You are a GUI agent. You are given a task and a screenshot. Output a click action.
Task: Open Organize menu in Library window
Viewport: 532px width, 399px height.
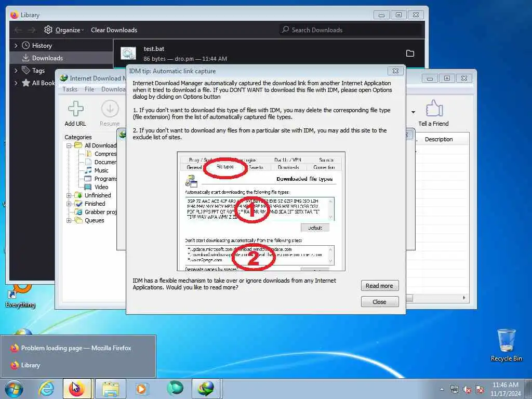[x=64, y=30]
